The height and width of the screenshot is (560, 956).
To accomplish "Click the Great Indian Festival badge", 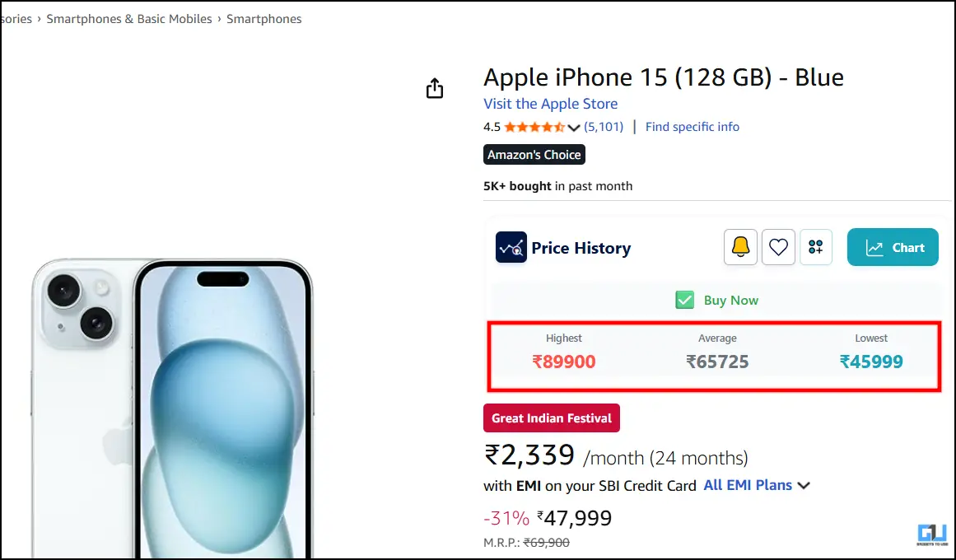I will pyautogui.click(x=551, y=418).
